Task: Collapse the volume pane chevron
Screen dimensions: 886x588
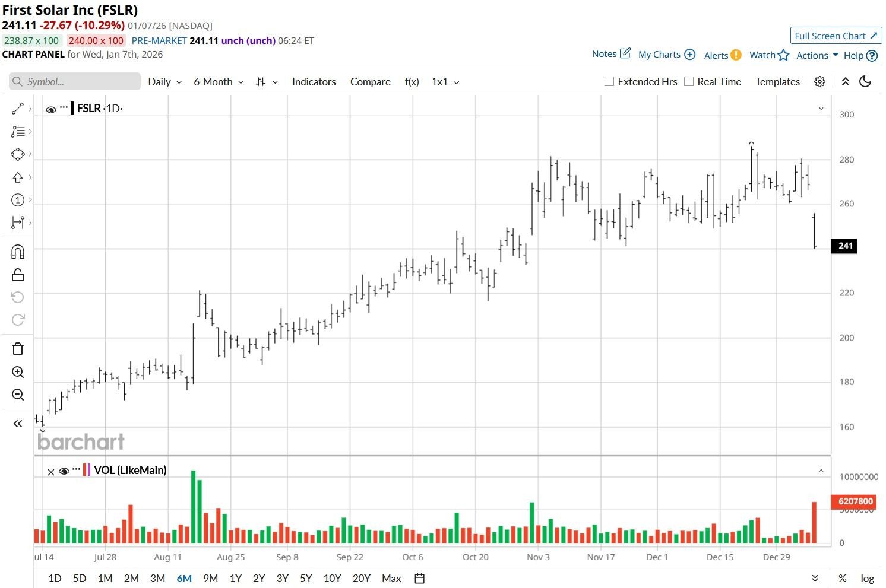Action: pyautogui.click(x=821, y=471)
